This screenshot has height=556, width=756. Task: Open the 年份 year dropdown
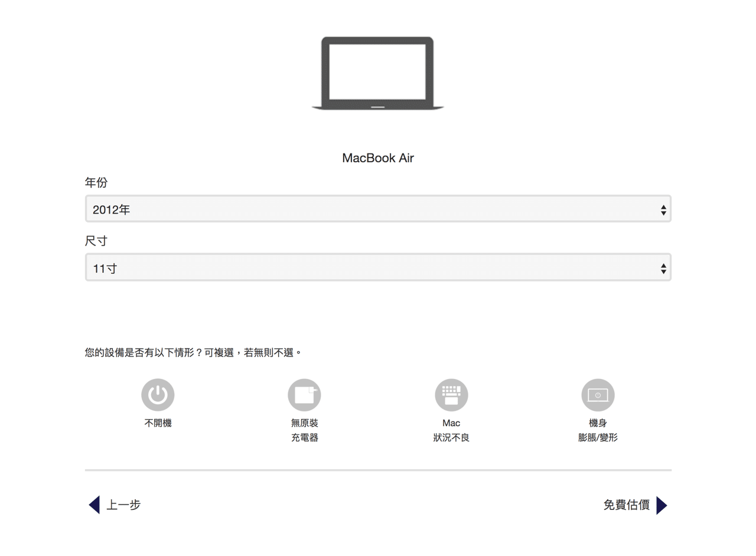click(378, 209)
